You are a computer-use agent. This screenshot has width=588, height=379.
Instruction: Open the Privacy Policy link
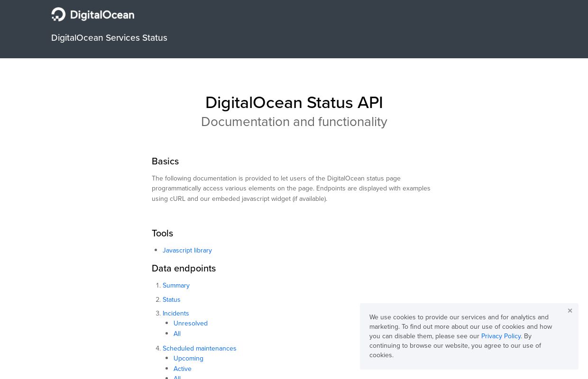501,336
